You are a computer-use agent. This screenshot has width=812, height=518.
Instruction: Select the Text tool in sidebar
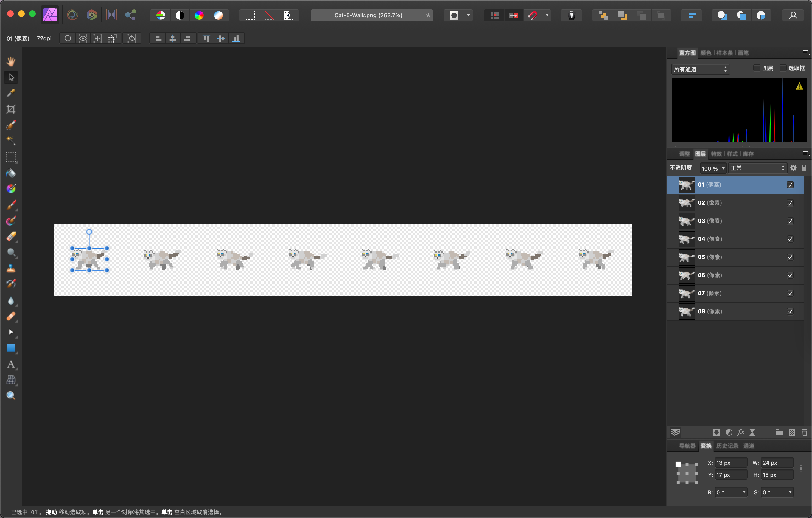(11, 364)
